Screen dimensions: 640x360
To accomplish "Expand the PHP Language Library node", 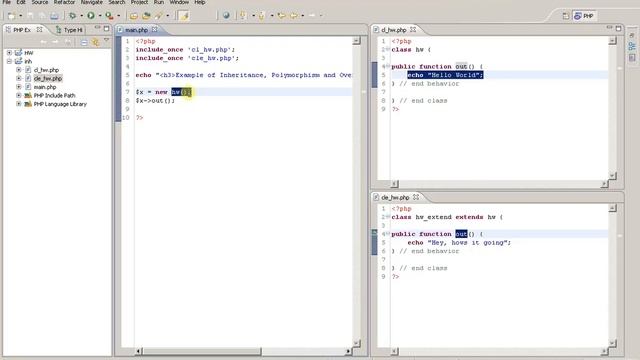I will [18, 104].
